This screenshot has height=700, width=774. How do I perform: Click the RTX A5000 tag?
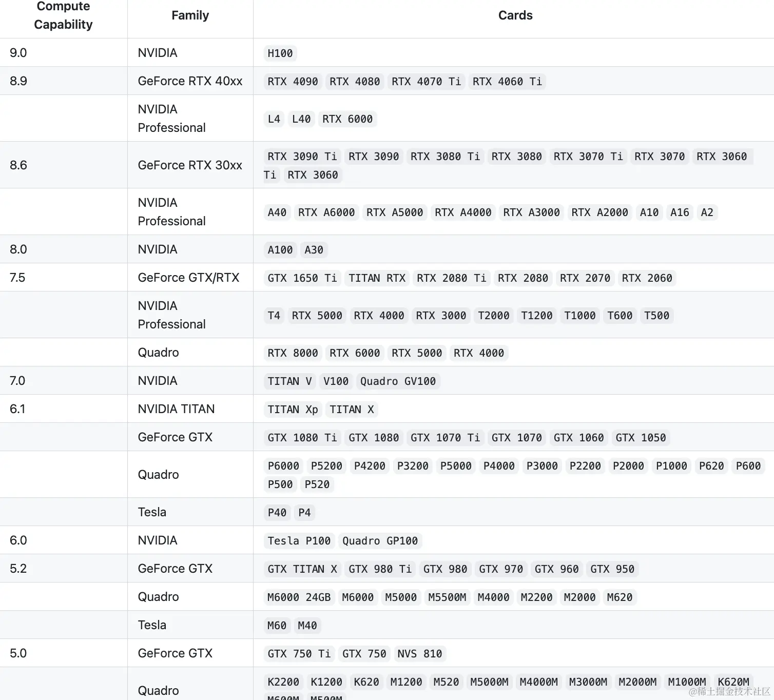pyautogui.click(x=395, y=212)
